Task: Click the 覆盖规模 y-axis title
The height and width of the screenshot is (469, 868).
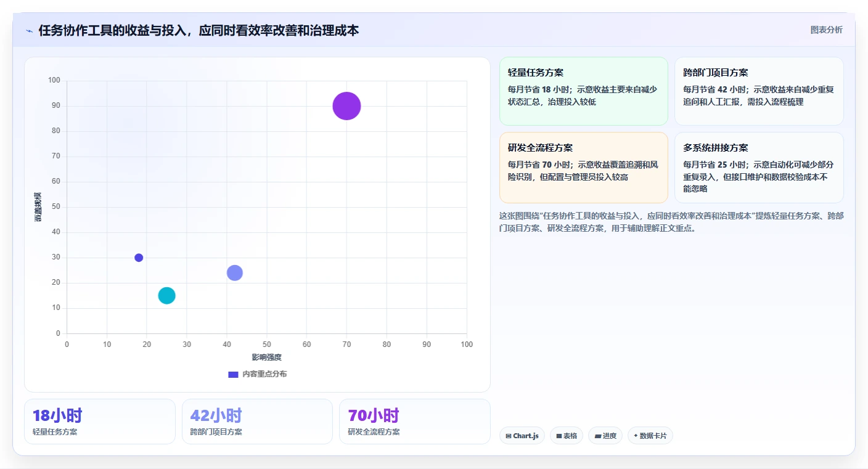Action: pyautogui.click(x=38, y=207)
